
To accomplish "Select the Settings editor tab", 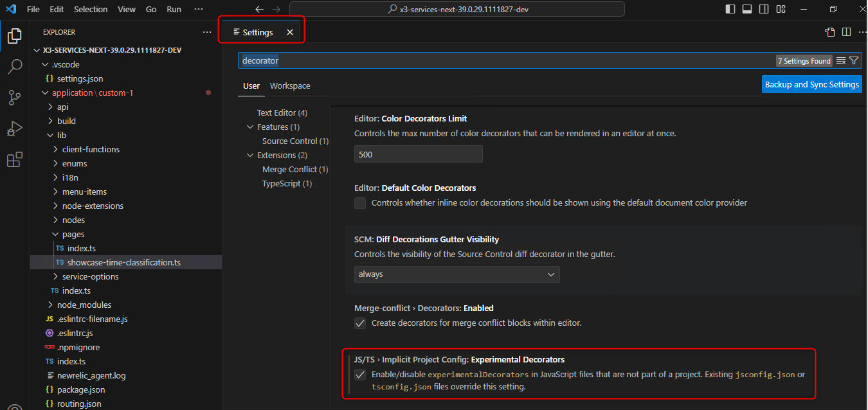I will 260,32.
